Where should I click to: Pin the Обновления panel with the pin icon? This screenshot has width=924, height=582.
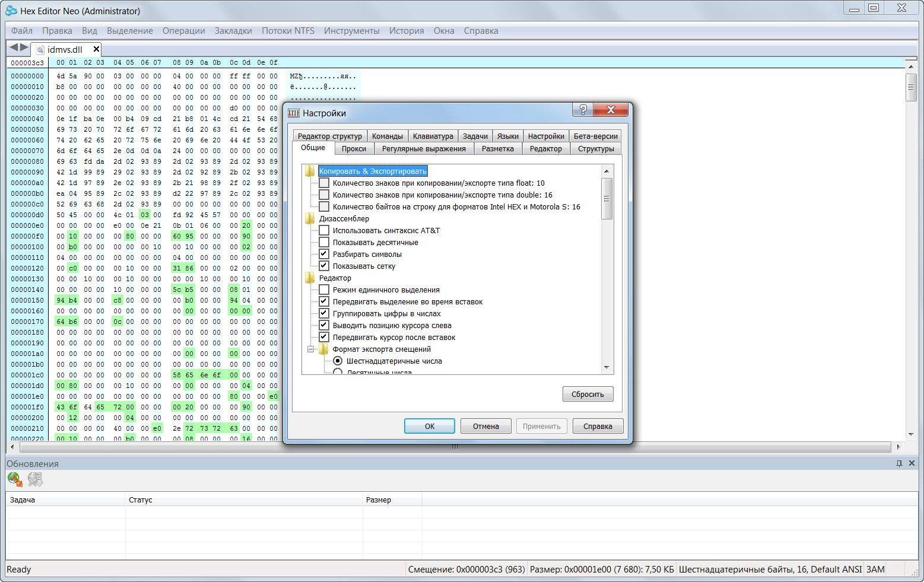click(x=899, y=463)
